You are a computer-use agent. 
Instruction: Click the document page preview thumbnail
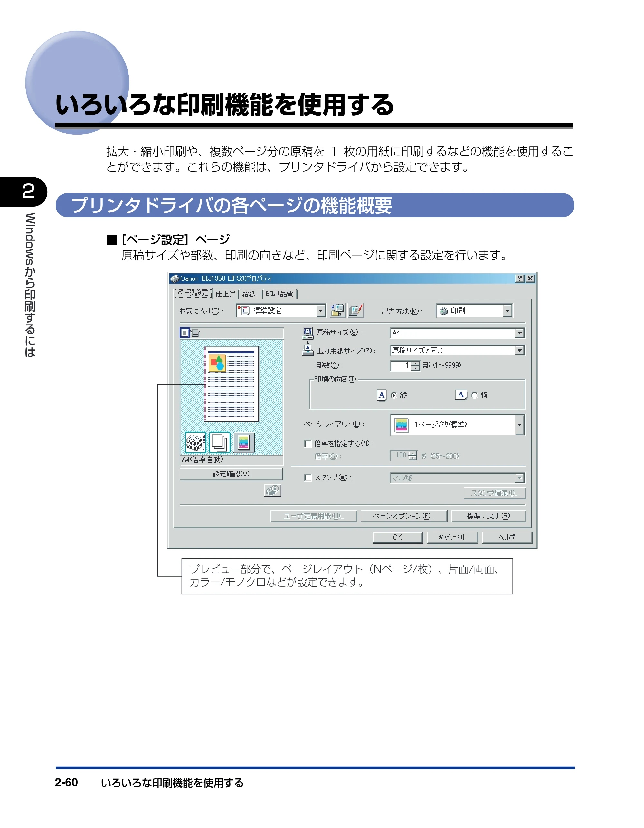(x=231, y=384)
